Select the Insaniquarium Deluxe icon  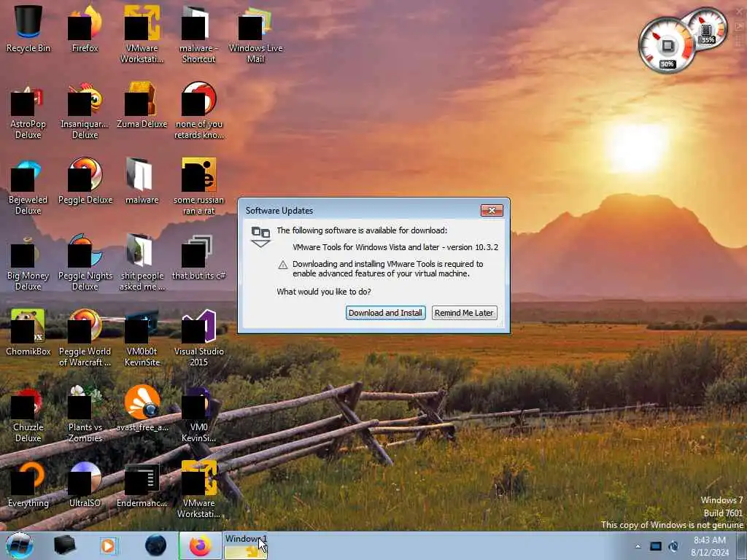(x=85, y=111)
